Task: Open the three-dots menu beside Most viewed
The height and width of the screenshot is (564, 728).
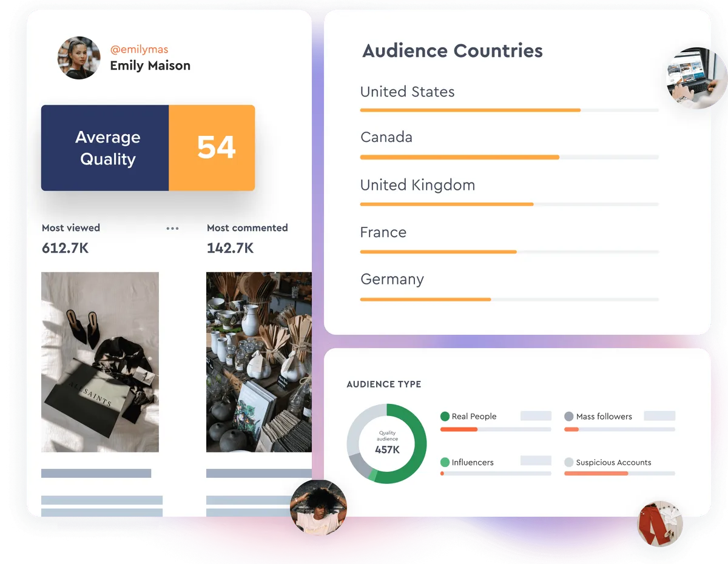Action: pos(172,229)
